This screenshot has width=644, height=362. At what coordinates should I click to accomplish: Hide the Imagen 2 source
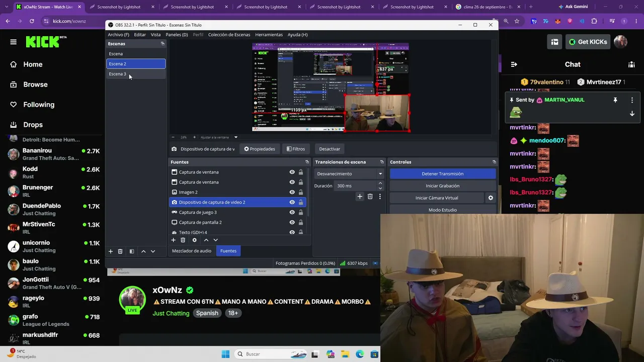(x=292, y=192)
